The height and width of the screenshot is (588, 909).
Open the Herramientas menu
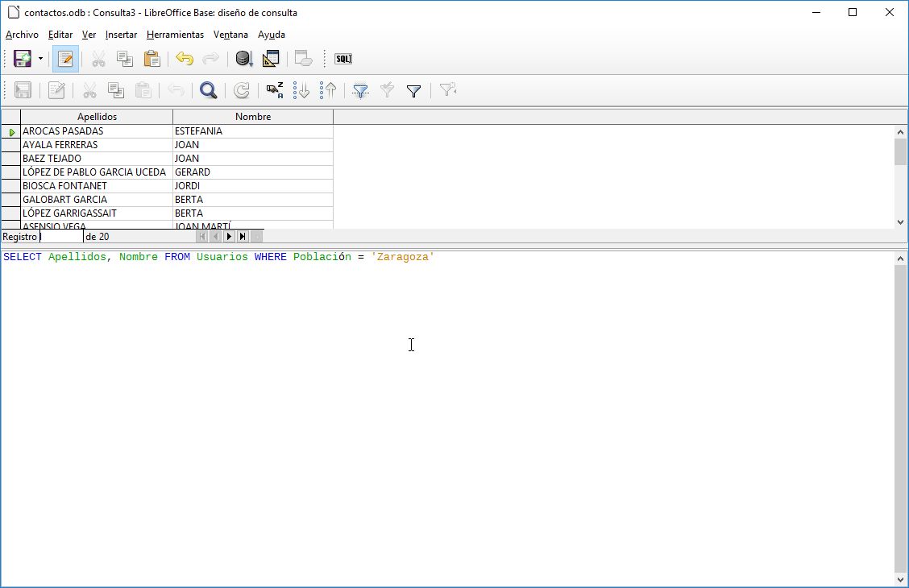[x=175, y=35]
